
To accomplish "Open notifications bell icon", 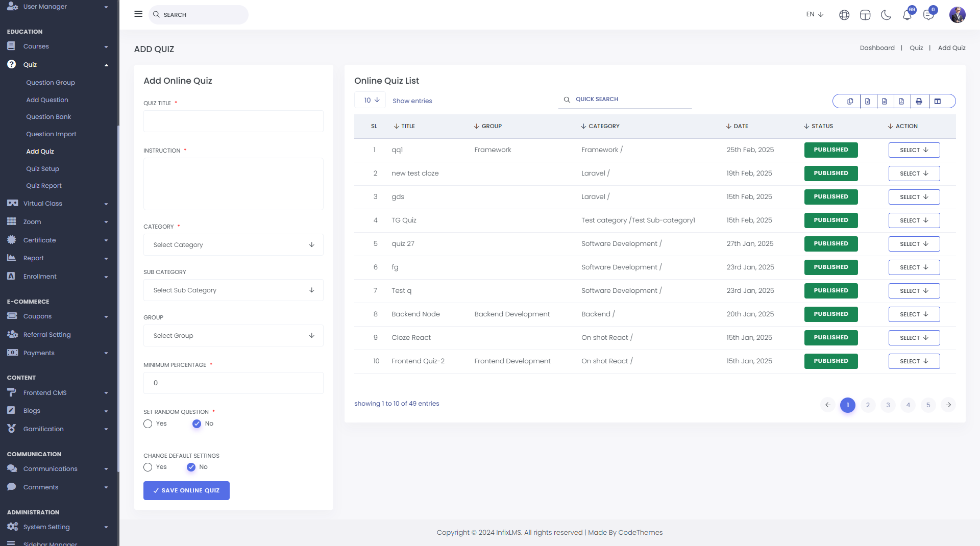I will coord(907,15).
